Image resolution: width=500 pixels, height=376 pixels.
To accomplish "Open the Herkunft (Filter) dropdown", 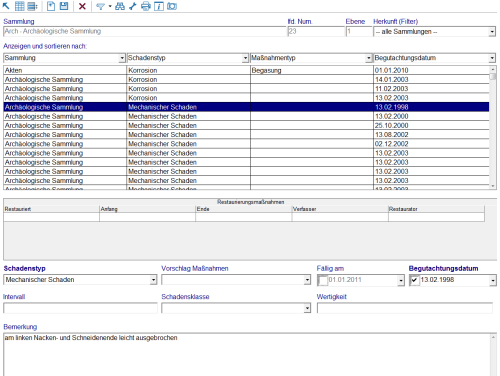I will (x=492, y=32).
